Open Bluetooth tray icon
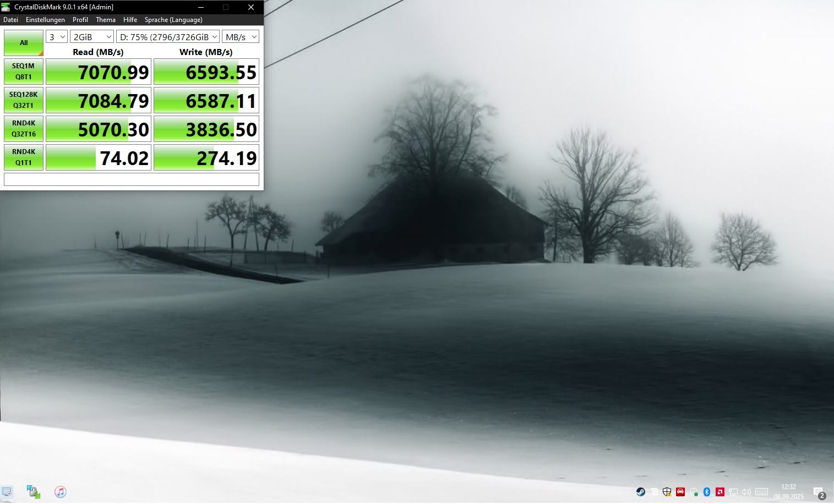Image resolution: width=834 pixels, height=504 pixels. pos(707,492)
